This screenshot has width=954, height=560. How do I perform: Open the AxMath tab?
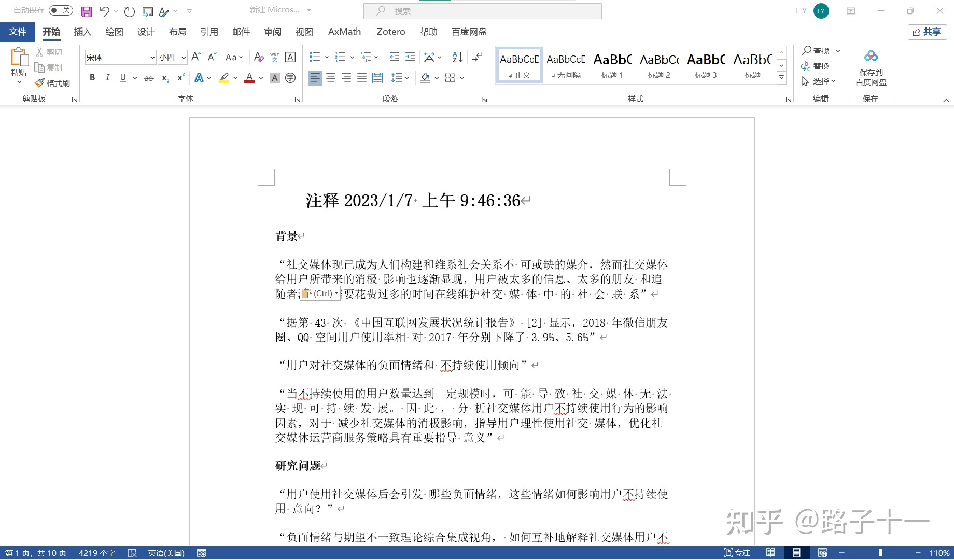(x=344, y=32)
